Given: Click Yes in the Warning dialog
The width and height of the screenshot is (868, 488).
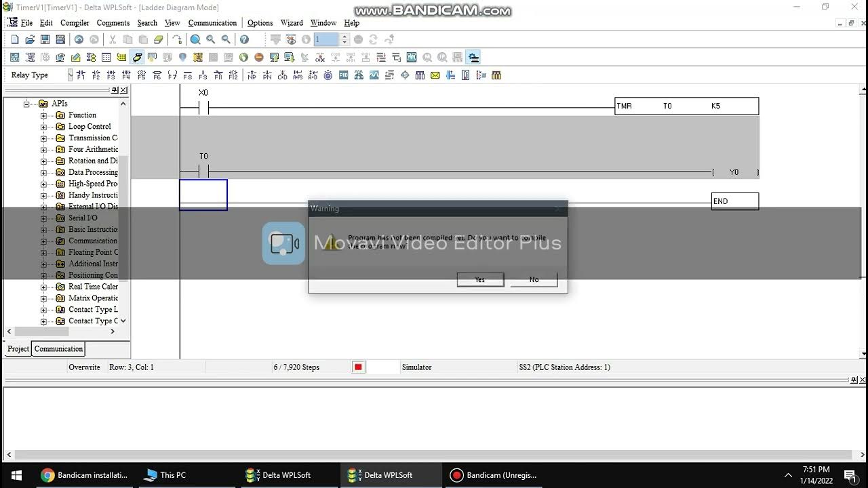Looking at the screenshot, I should [x=480, y=279].
